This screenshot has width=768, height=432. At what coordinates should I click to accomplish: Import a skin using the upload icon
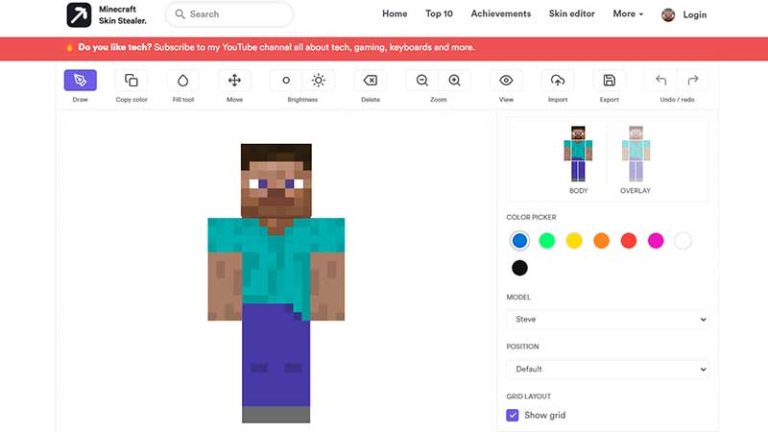tap(557, 81)
